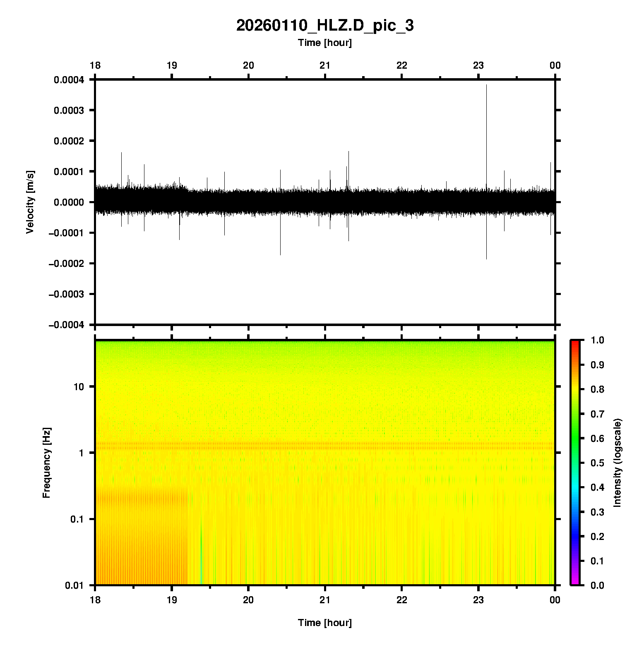Click the Time [hour] label below the spectrogram
This screenshot has height=662, width=644.
(324, 623)
